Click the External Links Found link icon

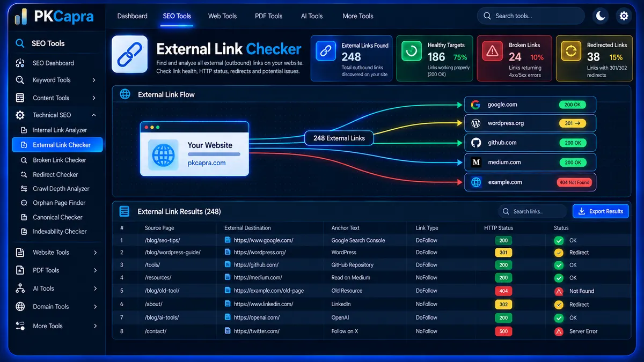(x=325, y=52)
